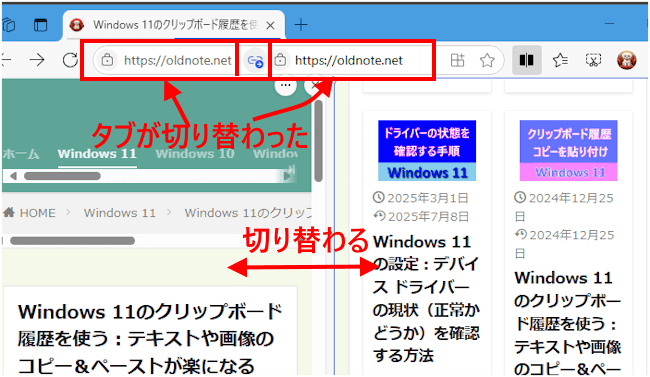650x377 pixels.
Task: Click the right pane https://oldnote.net address field
Action: click(349, 61)
